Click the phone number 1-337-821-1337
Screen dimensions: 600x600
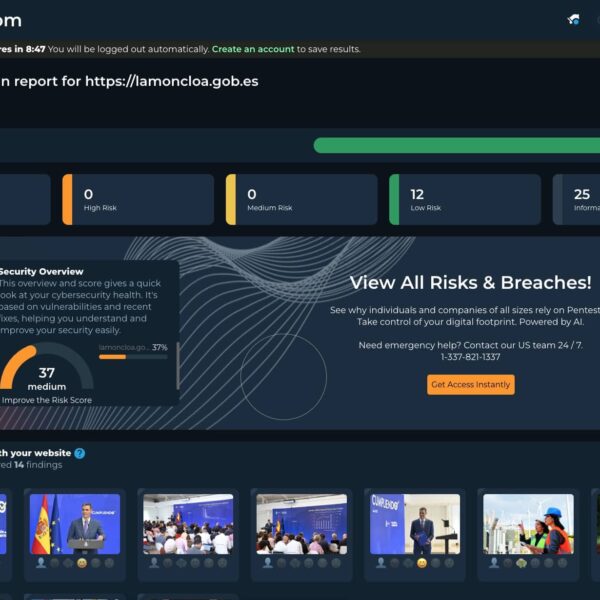point(470,357)
